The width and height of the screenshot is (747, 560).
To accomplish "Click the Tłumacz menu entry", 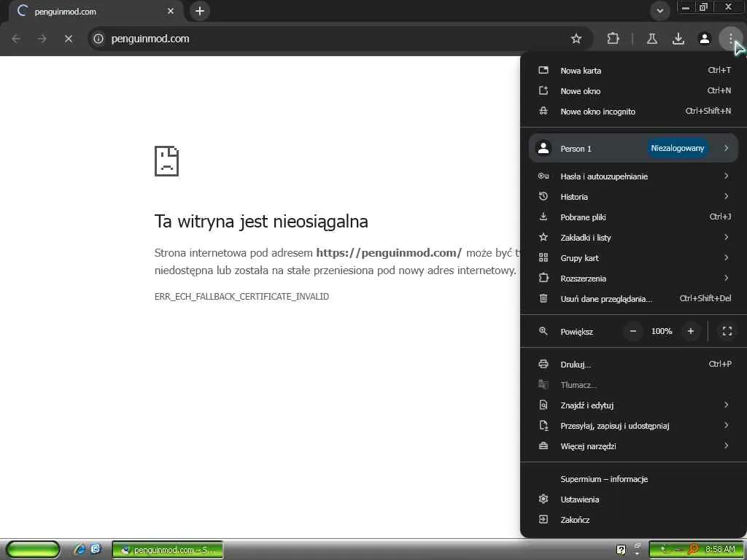I will coord(633,385).
